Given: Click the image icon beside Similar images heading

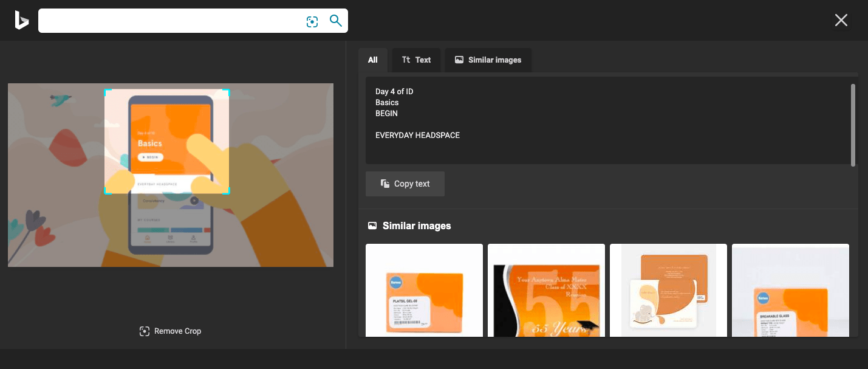Looking at the screenshot, I should pyautogui.click(x=372, y=226).
